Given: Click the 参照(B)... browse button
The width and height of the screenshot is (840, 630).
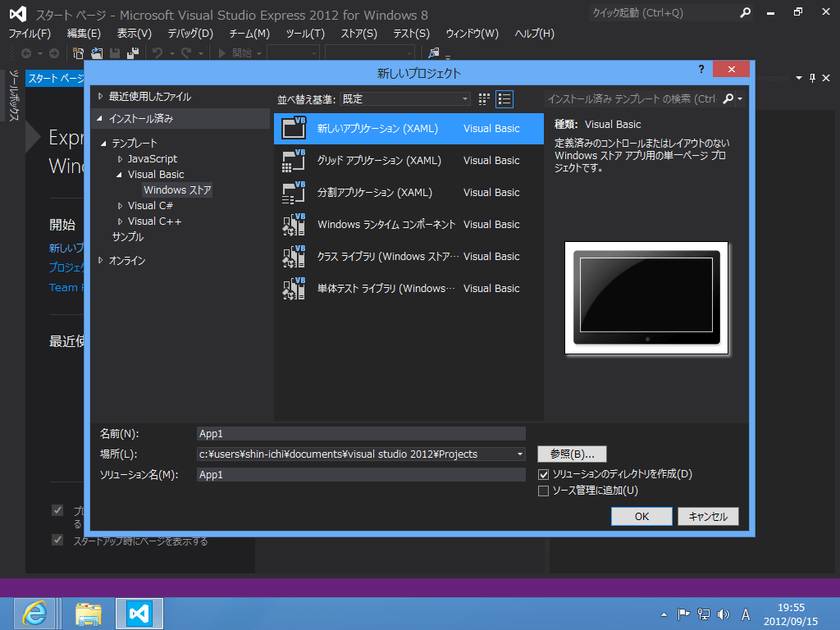Looking at the screenshot, I should point(572,454).
